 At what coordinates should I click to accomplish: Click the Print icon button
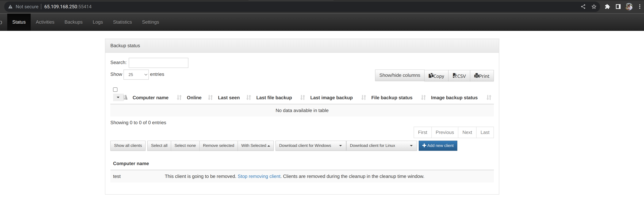coord(482,76)
